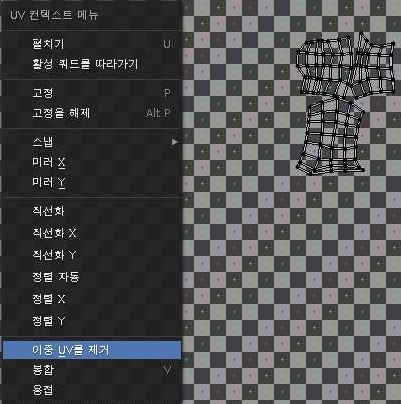
Task: Click upper UV island mesh
Action: click(x=345, y=65)
